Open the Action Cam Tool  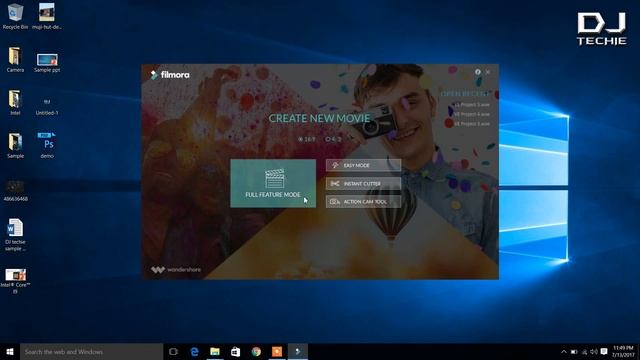363,202
